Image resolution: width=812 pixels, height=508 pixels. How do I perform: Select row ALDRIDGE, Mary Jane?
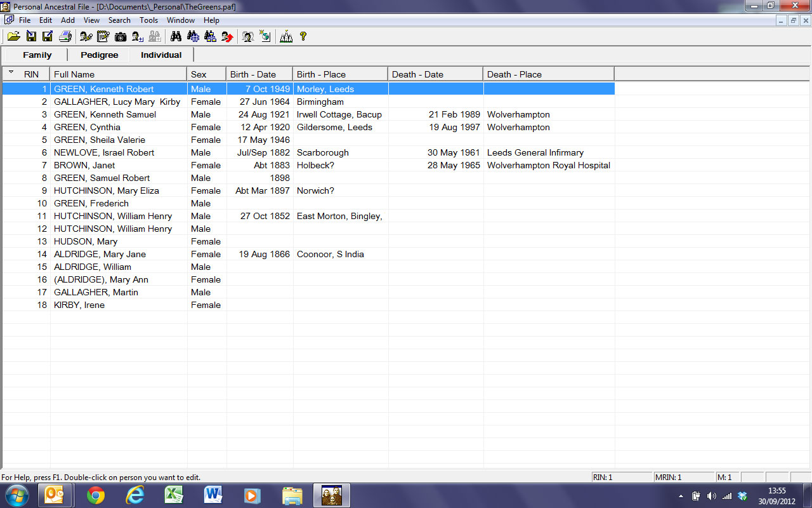tap(308, 254)
